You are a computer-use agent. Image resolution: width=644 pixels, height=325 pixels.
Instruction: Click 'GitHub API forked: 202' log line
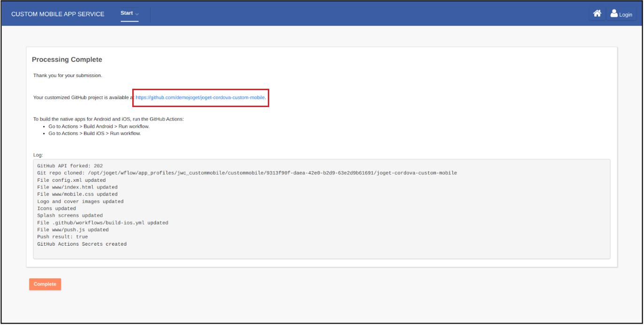coord(70,166)
